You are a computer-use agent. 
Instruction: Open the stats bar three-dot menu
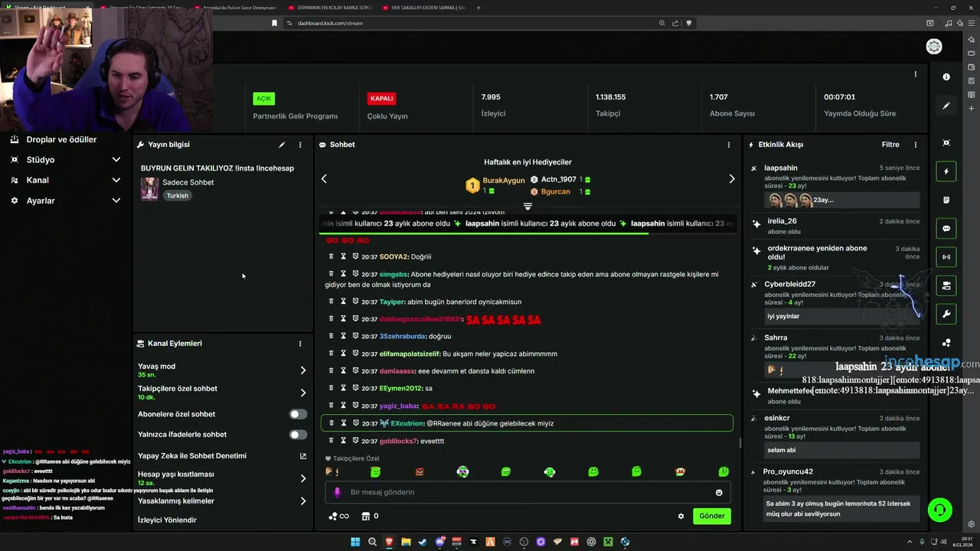tap(916, 74)
